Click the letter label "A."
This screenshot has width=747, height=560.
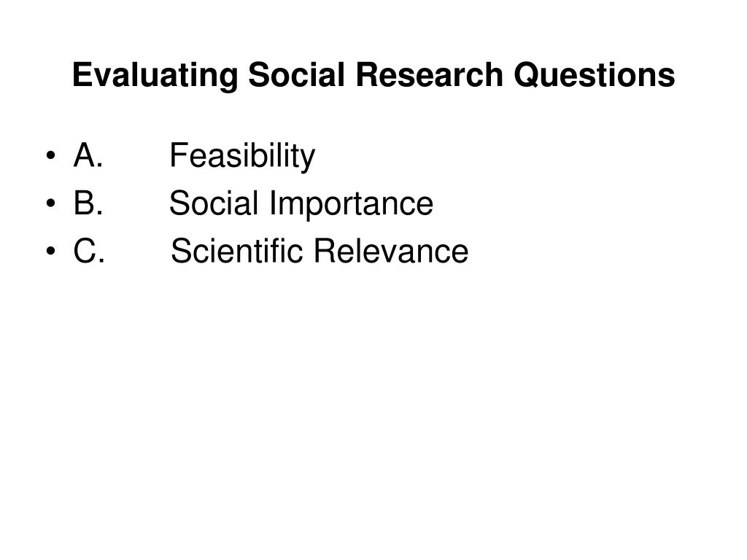(x=88, y=155)
